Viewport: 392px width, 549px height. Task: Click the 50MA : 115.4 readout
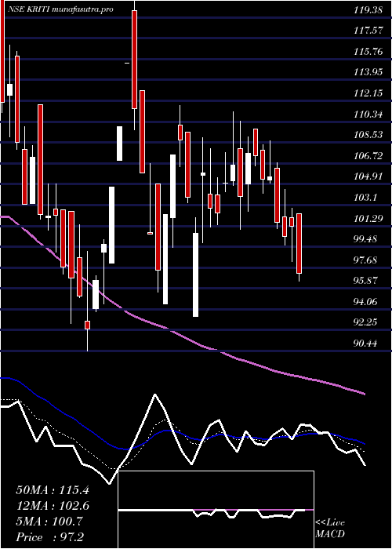tap(53, 490)
